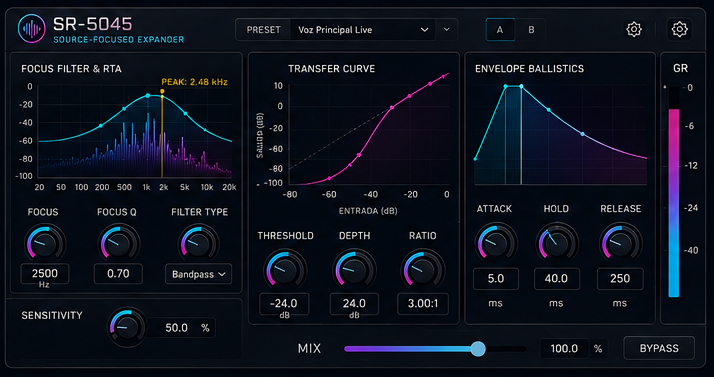Screen dimensions: 714x377
Task: Click the SR-5045 waveform logo icon
Action: click(x=31, y=28)
